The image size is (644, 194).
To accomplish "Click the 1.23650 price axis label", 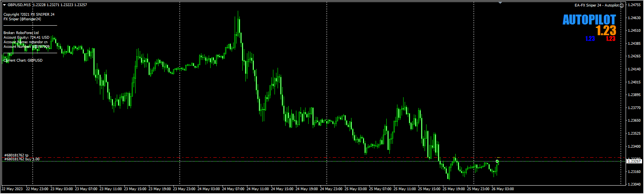I will 634,121.
